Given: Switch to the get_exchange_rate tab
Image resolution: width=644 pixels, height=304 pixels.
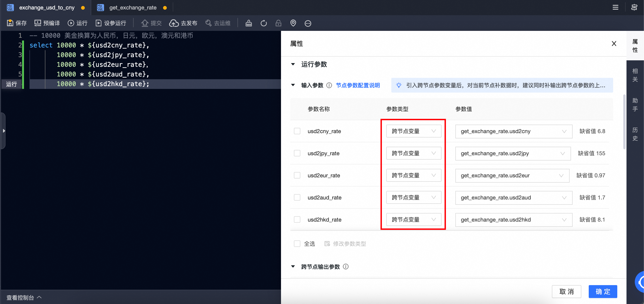Looking at the screenshot, I should 133,8.
